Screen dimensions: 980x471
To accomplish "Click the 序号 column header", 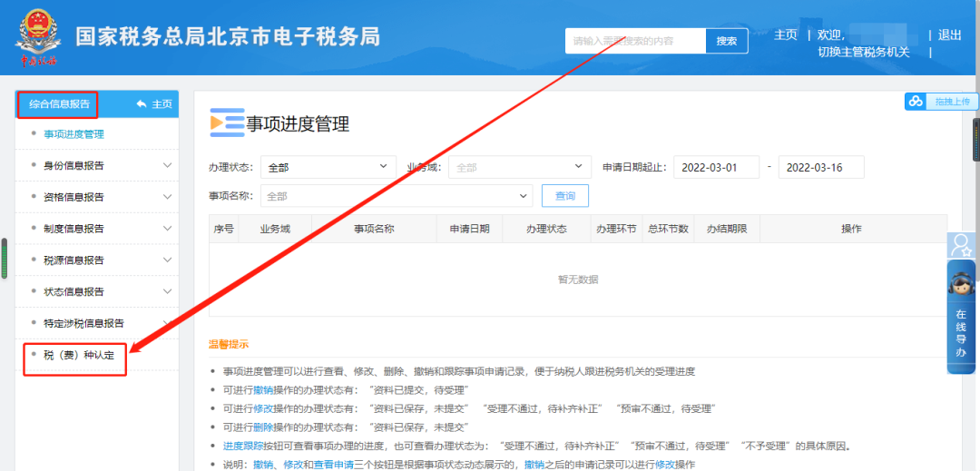I will click(224, 229).
